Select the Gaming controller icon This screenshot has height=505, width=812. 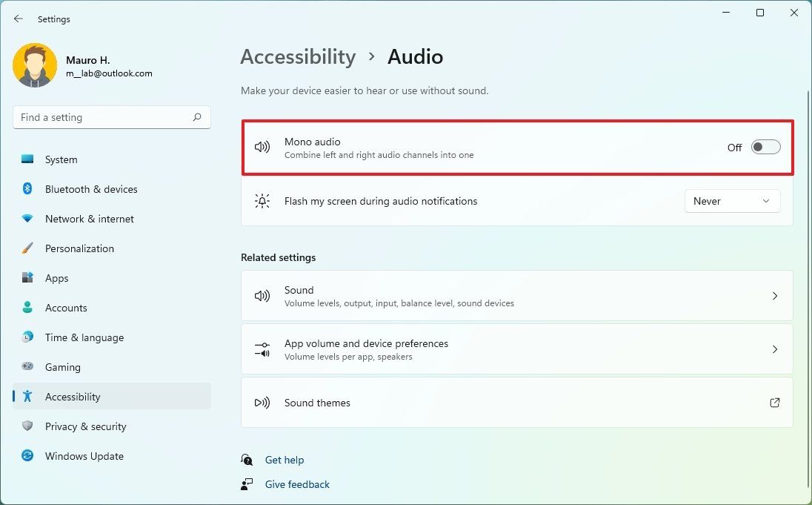point(27,367)
